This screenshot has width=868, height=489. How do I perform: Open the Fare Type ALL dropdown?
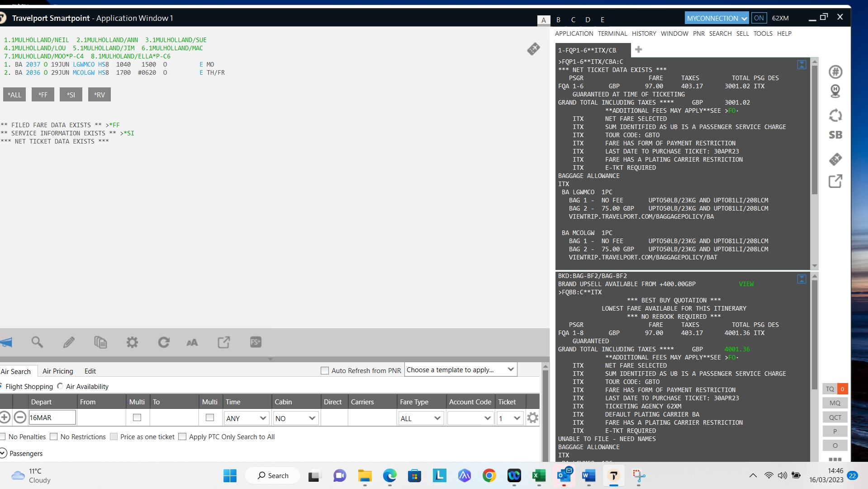(420, 418)
